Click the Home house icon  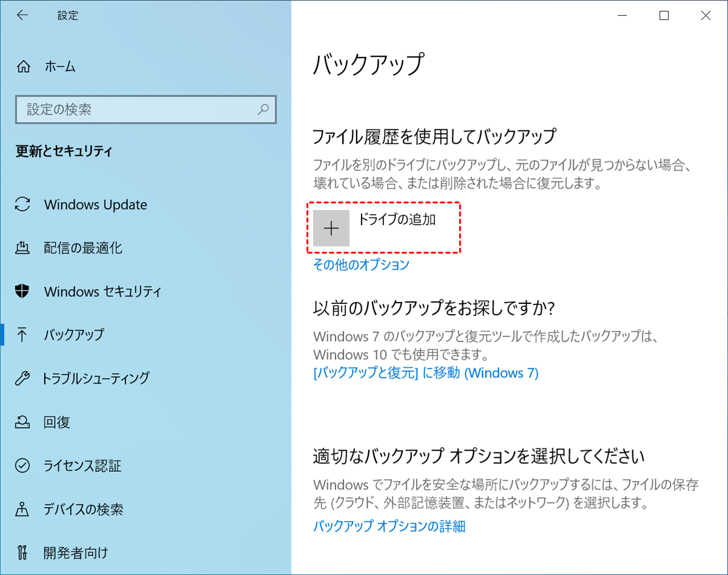tap(23, 67)
